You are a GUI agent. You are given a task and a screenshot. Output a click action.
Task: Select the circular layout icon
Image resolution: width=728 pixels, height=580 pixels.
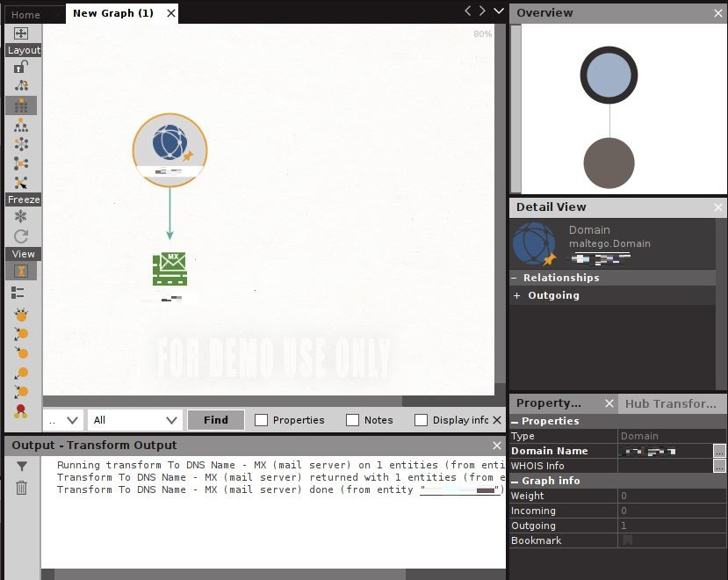click(21, 144)
